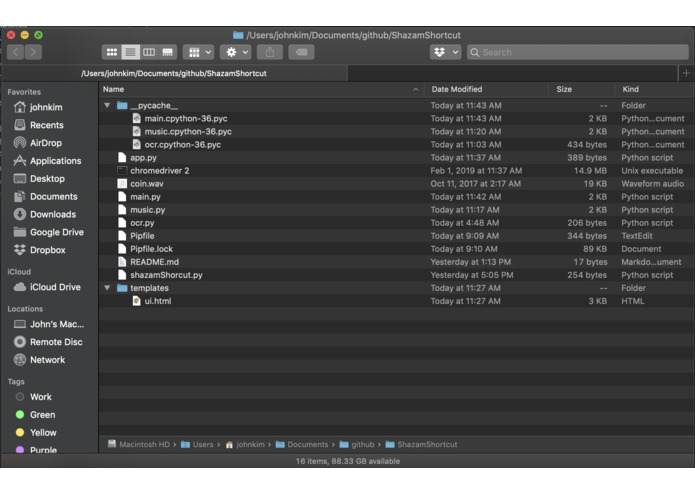Collapse the templates folder triangle

[x=107, y=288]
